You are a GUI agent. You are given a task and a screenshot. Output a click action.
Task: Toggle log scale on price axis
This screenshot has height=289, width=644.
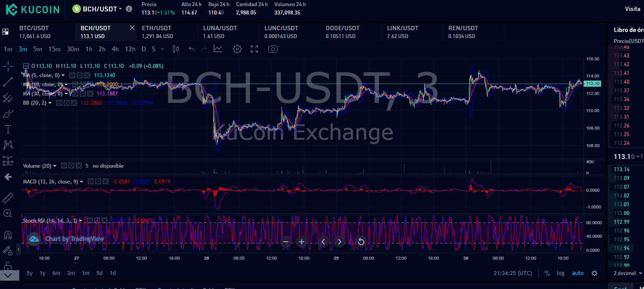pos(560,273)
